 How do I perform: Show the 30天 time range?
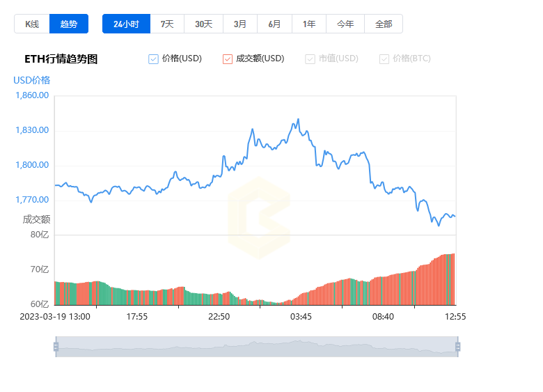[x=203, y=24]
